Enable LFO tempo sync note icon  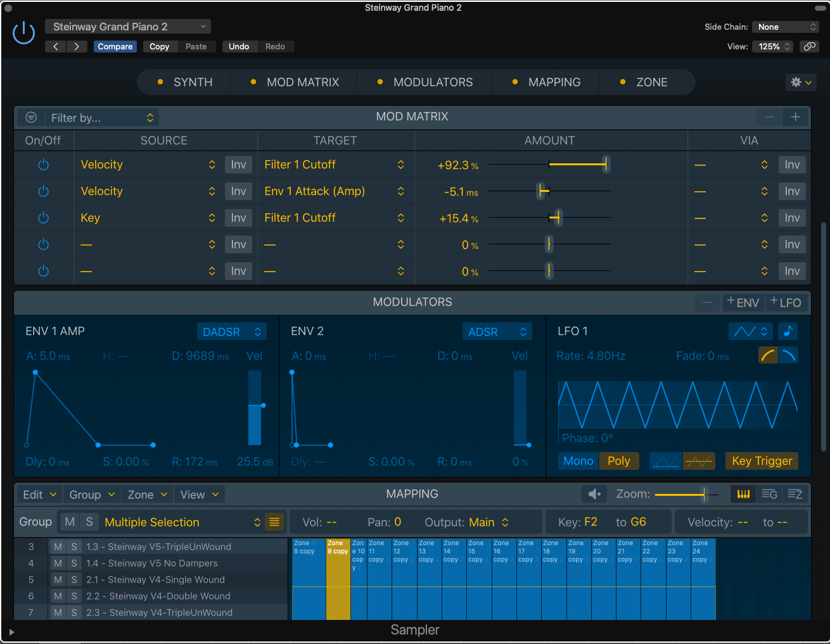click(787, 331)
